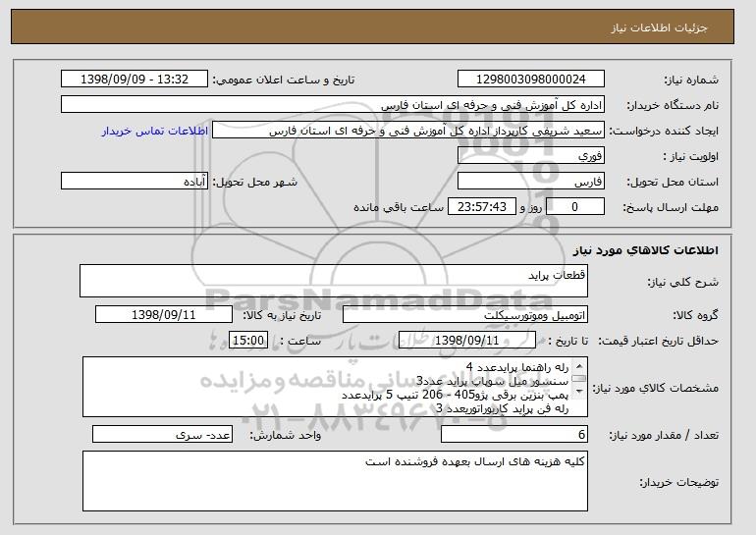Click the unit of measure field عدد- سری
Screen dimensions: 756x535
click(162, 434)
